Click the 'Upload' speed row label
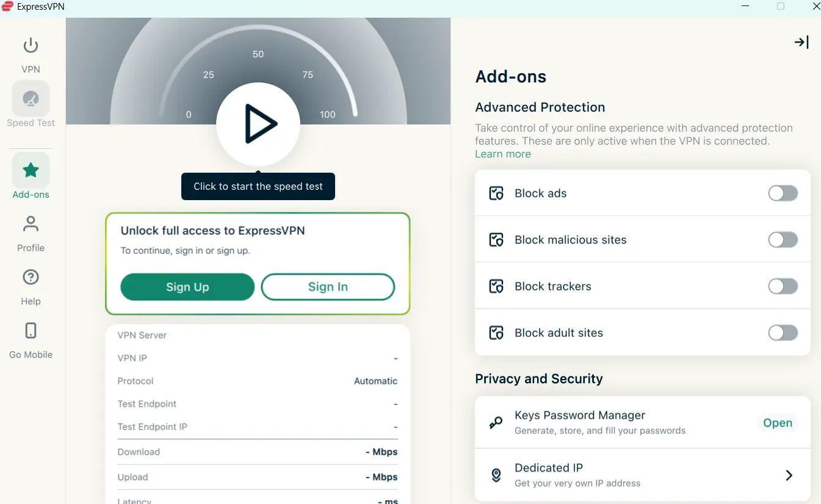The image size is (821, 504). click(x=132, y=477)
